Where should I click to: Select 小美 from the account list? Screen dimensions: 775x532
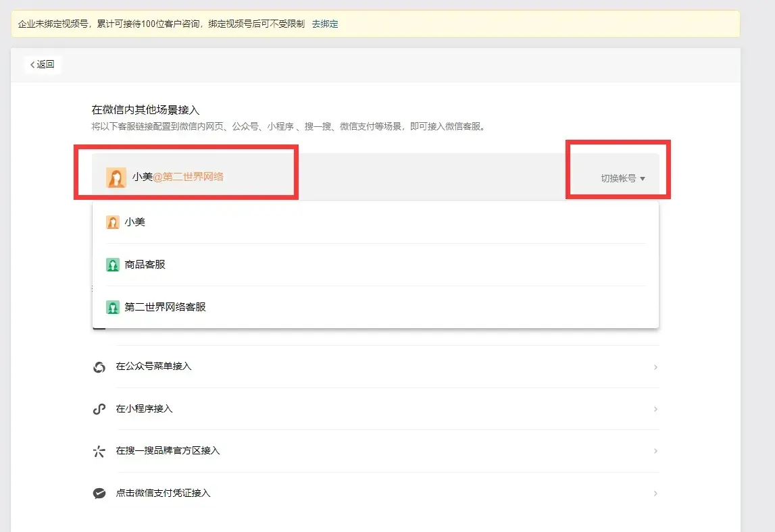coord(135,222)
